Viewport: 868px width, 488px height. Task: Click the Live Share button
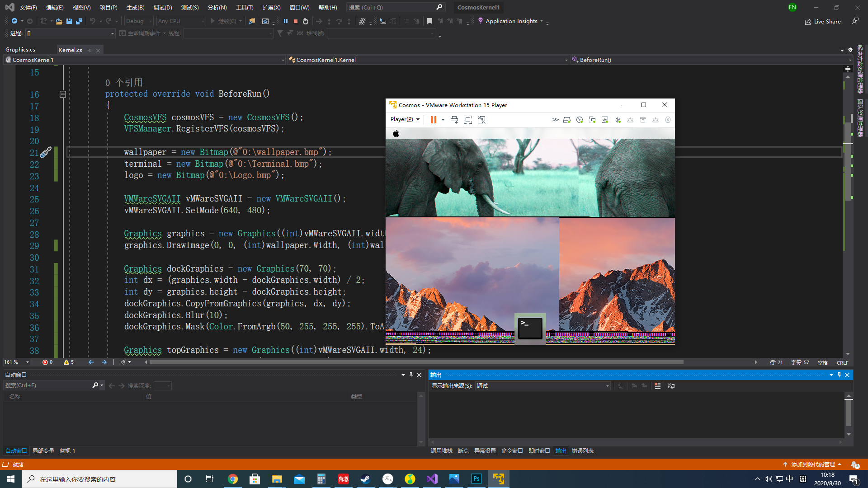823,21
